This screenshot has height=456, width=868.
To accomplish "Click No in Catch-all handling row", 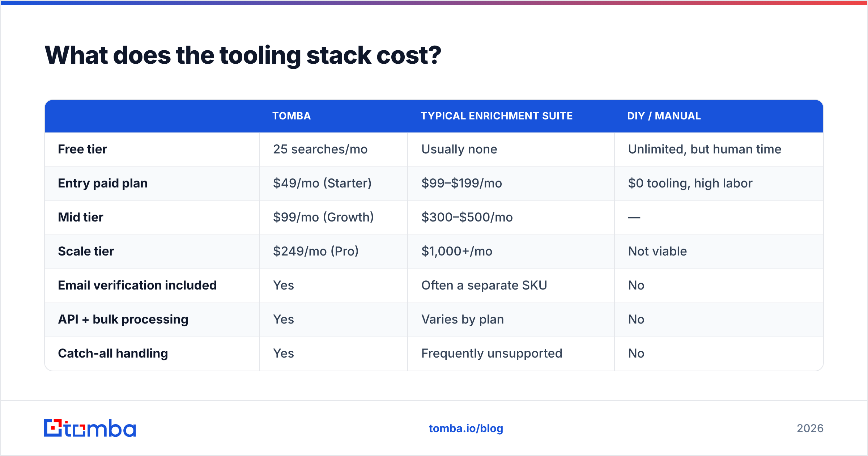I will coord(636,353).
